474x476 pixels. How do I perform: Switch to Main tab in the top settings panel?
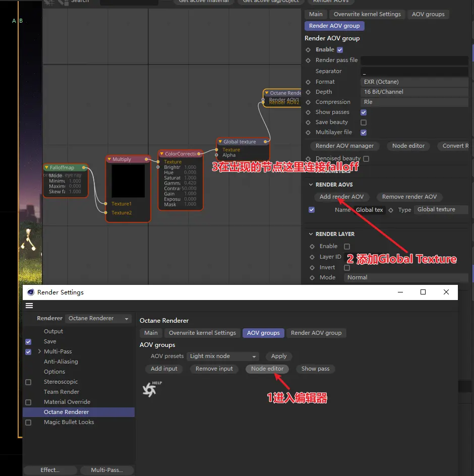click(x=316, y=14)
